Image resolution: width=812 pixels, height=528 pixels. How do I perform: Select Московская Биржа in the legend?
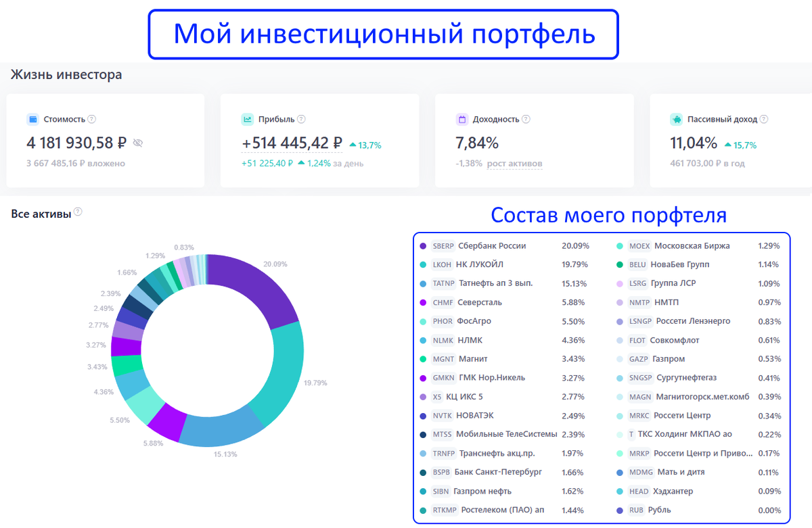pos(700,246)
